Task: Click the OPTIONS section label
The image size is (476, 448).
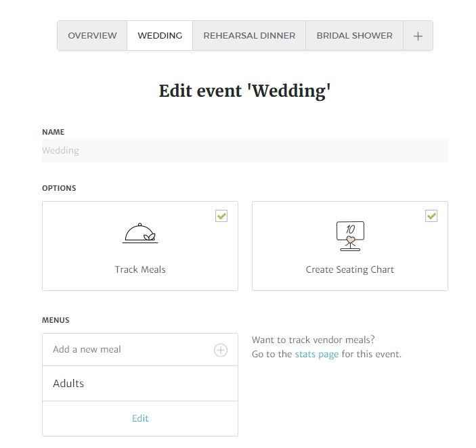Action: click(x=59, y=188)
